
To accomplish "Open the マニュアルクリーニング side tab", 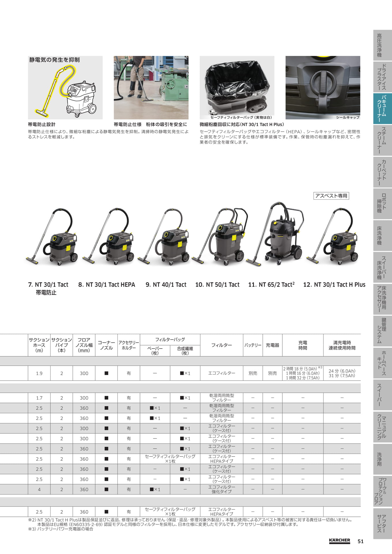I will [382, 426].
